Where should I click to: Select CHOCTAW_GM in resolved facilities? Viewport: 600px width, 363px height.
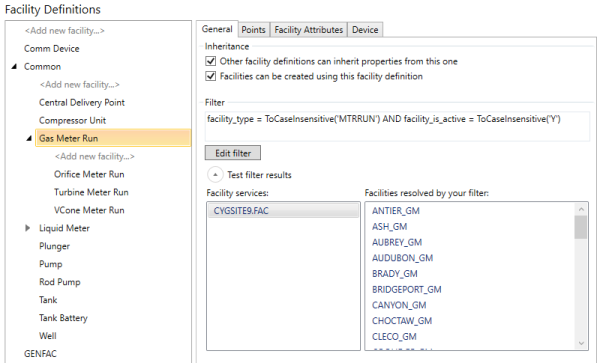(x=402, y=321)
